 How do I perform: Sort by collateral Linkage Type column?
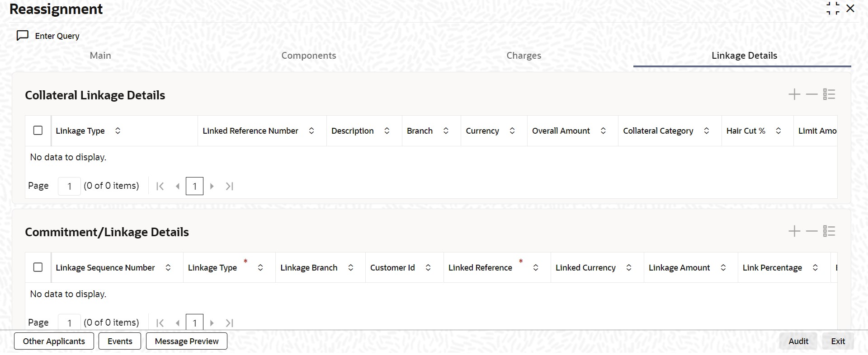(x=118, y=131)
